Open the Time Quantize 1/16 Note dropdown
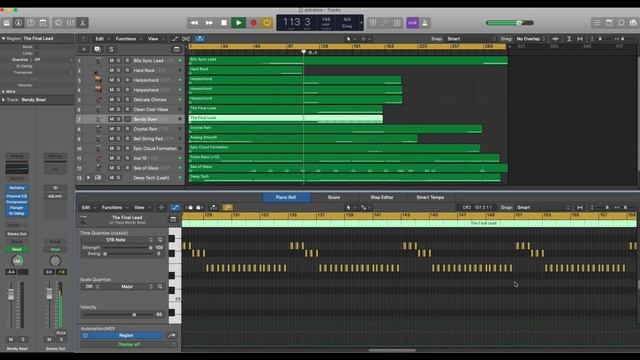This screenshot has height=360, width=640. 117,240
